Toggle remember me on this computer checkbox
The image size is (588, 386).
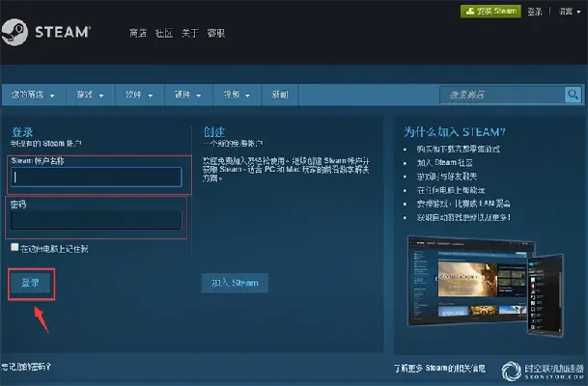coord(14,247)
